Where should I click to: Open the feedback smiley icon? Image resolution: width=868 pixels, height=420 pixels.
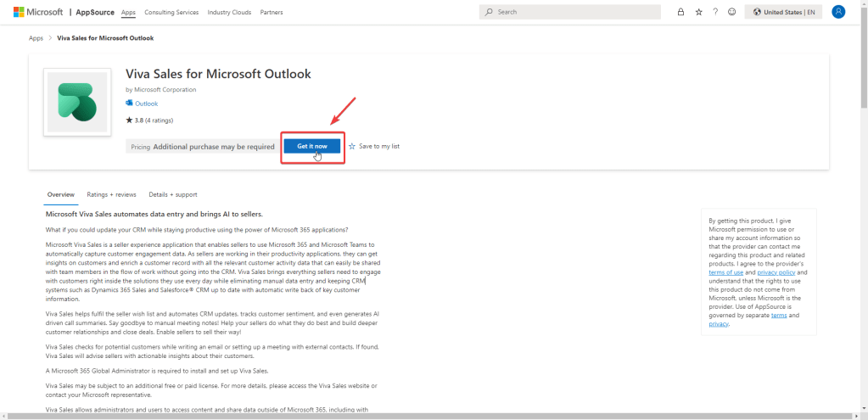click(731, 12)
